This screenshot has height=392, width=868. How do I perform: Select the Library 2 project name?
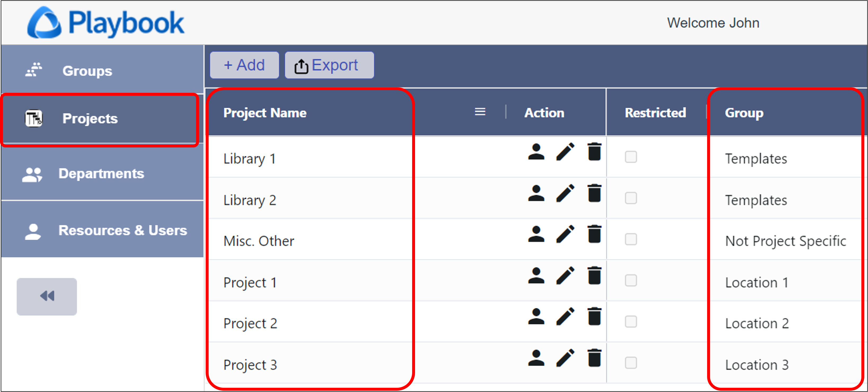(250, 200)
